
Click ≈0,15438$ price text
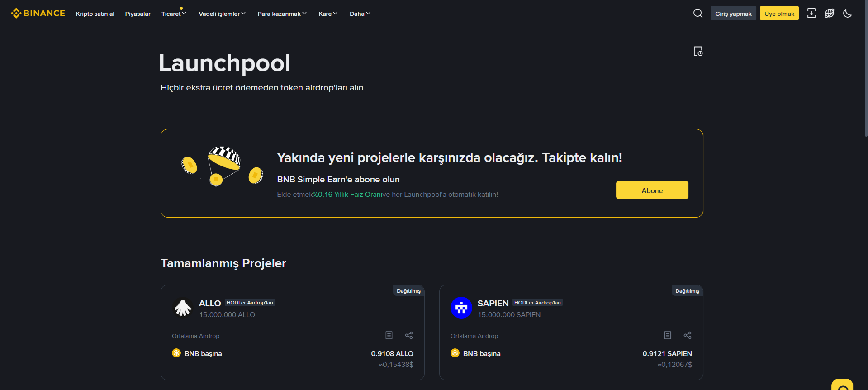(x=396, y=364)
